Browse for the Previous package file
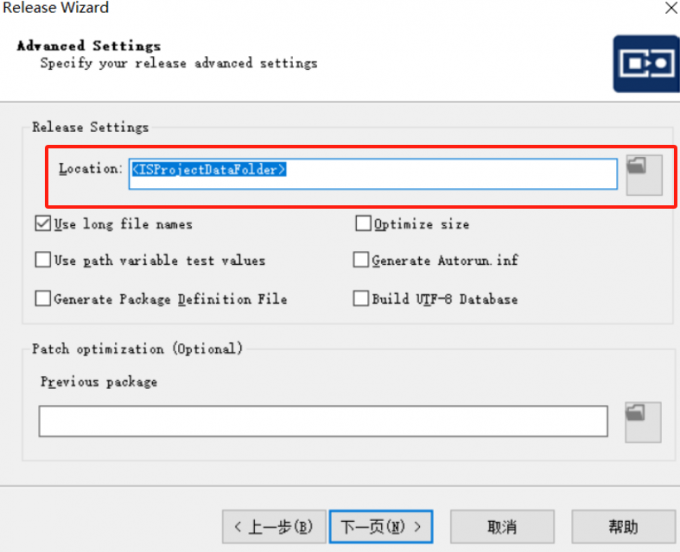This screenshot has height=552, width=680. [x=643, y=422]
